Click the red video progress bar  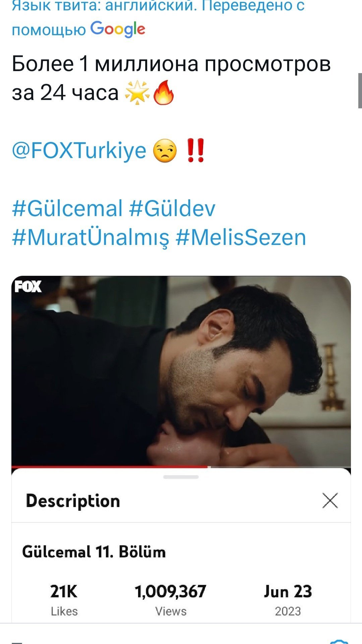click(110, 467)
